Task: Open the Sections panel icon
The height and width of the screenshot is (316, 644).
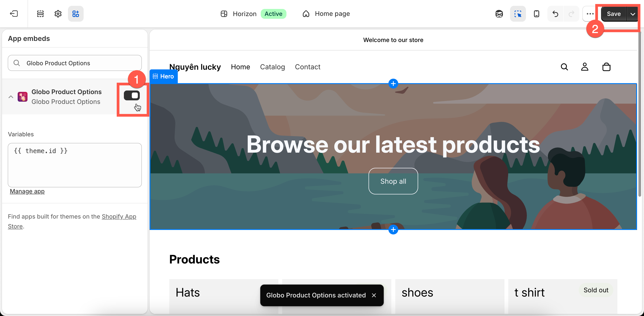Action: pyautogui.click(x=40, y=13)
